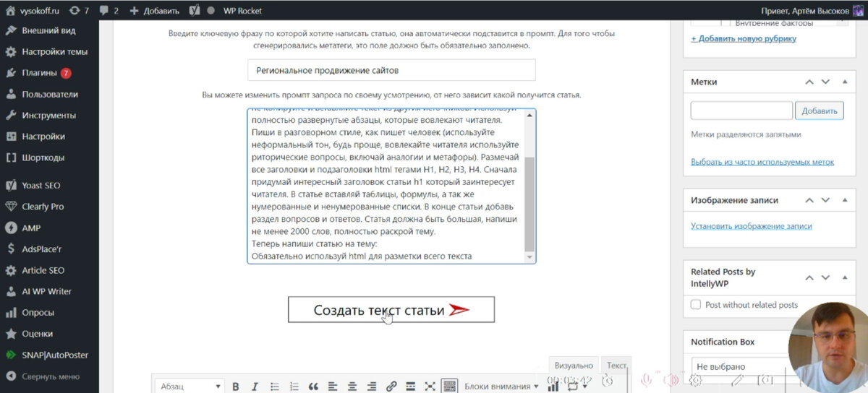The width and height of the screenshot is (868, 393).
Task: Click Выбрать из часто используемых меток link
Action: tap(762, 162)
